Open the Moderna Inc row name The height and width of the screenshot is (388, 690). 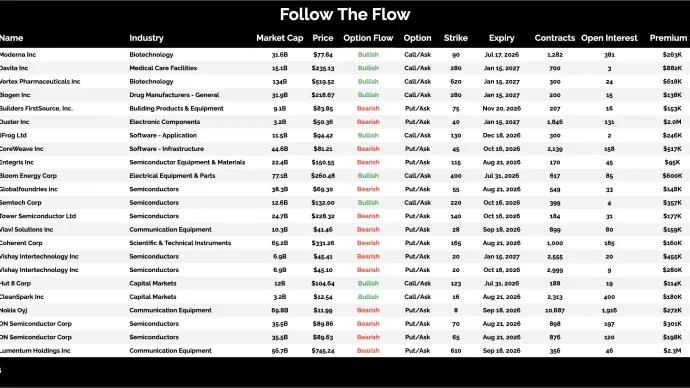pos(18,55)
